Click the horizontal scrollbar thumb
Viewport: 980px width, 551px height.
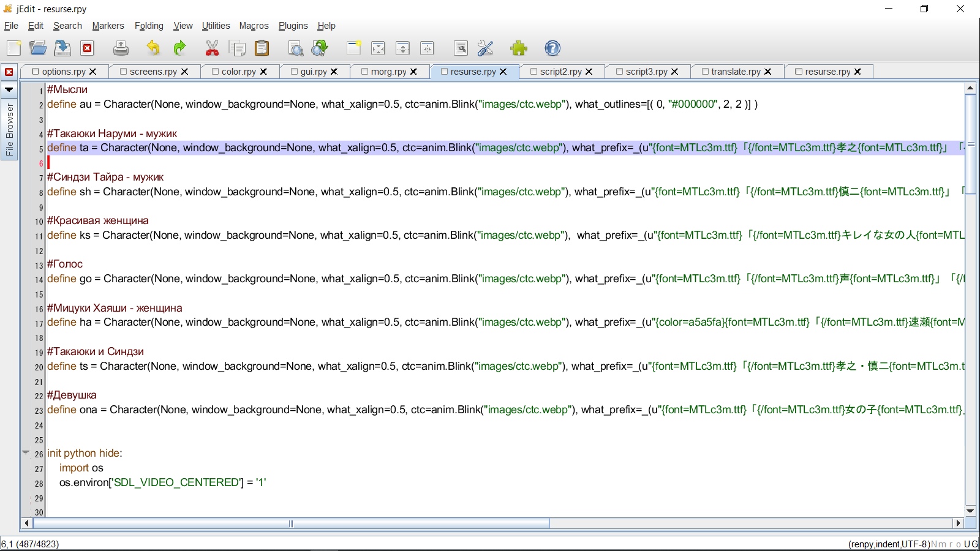pyautogui.click(x=291, y=523)
